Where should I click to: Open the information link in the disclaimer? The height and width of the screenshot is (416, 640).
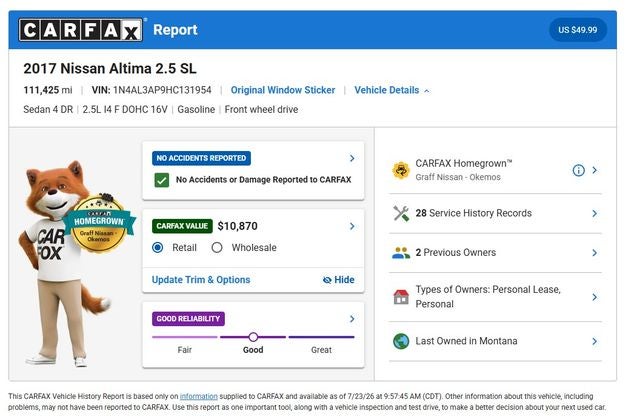pyautogui.click(x=199, y=396)
